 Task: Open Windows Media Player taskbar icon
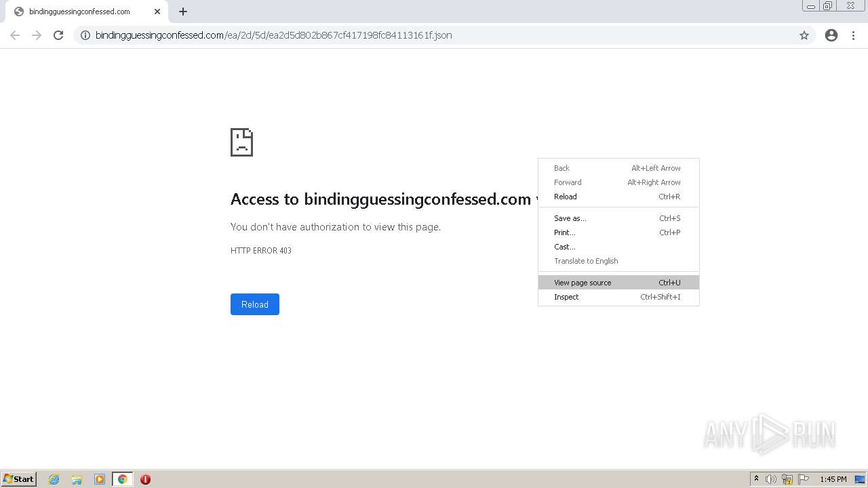pos(100,479)
